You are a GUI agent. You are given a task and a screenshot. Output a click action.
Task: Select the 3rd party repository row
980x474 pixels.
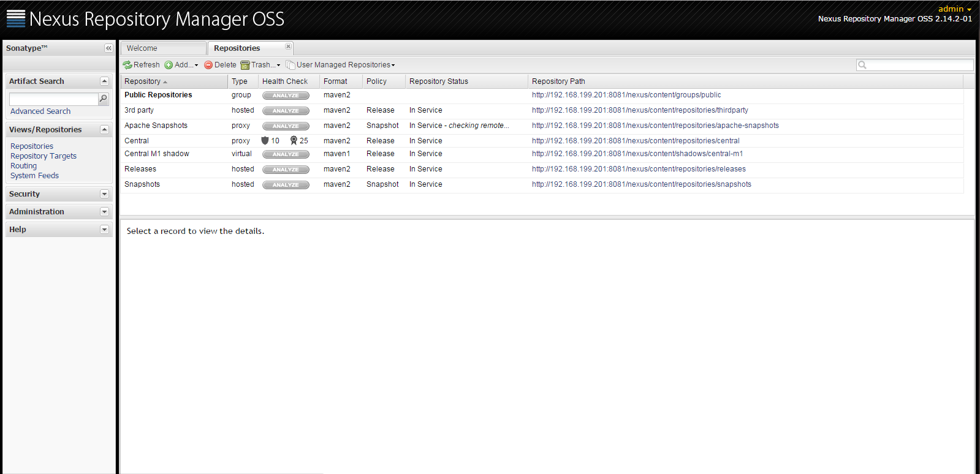pos(542,111)
